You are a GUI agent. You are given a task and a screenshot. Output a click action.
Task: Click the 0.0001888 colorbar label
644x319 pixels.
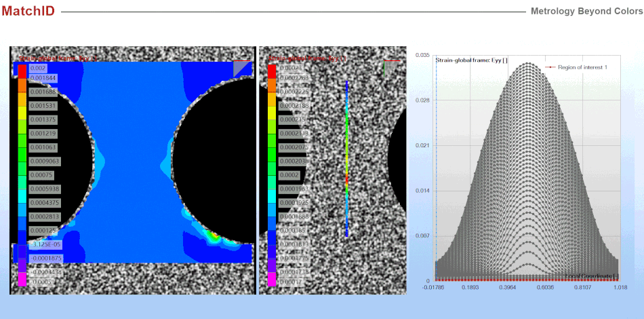pyautogui.click(x=294, y=217)
